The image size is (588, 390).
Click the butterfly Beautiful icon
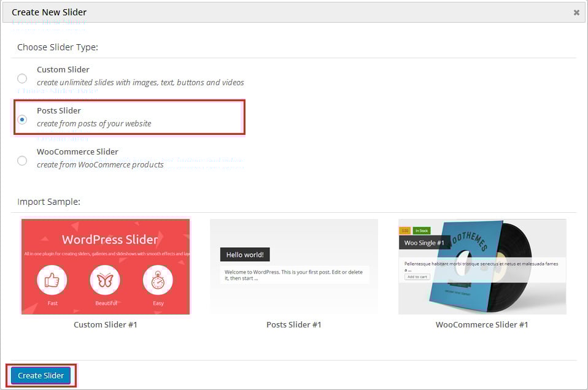[x=106, y=280]
